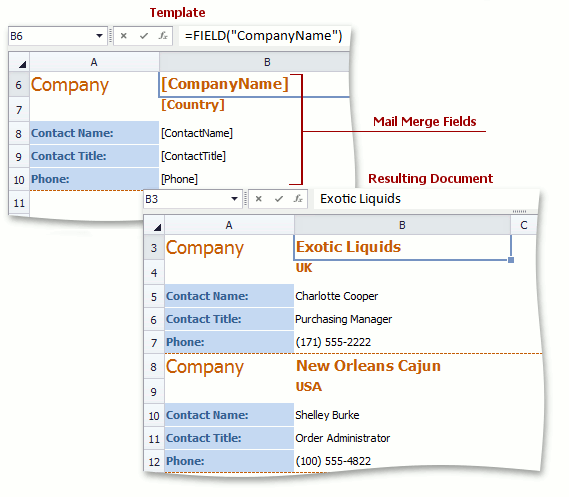Click confirm checkmark in resulting document formula bar
This screenshot has height=497, width=569.
(x=279, y=199)
